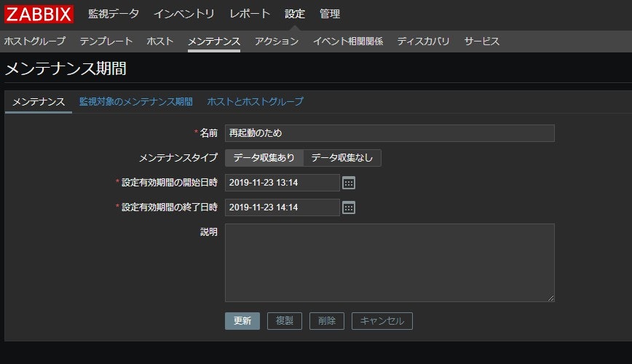632x364 pixels.
Task: Click the キャンセル button
Action: click(x=382, y=321)
